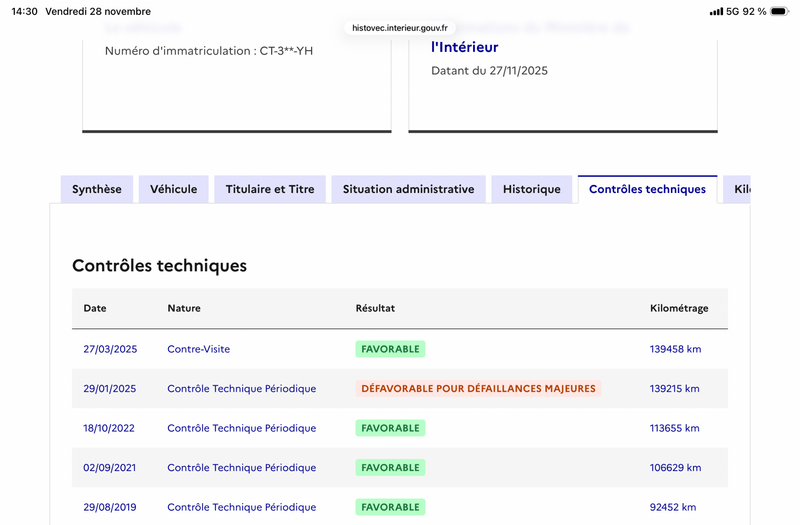The height and width of the screenshot is (525, 800).
Task: Select the Situation administrative tab
Action: click(408, 189)
